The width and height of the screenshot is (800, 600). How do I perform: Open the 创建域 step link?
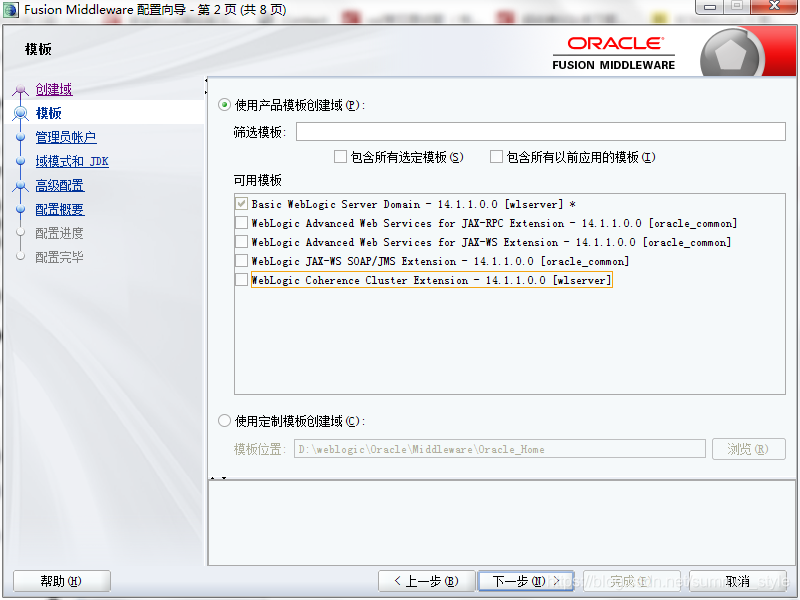(x=54, y=89)
